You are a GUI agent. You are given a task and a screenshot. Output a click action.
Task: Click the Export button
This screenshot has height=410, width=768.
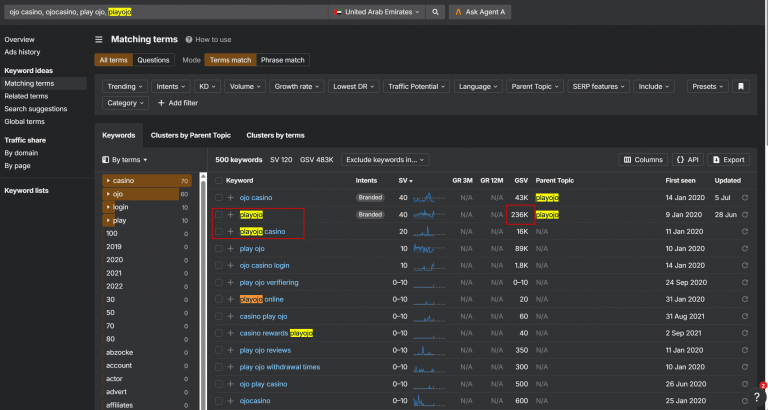click(728, 160)
